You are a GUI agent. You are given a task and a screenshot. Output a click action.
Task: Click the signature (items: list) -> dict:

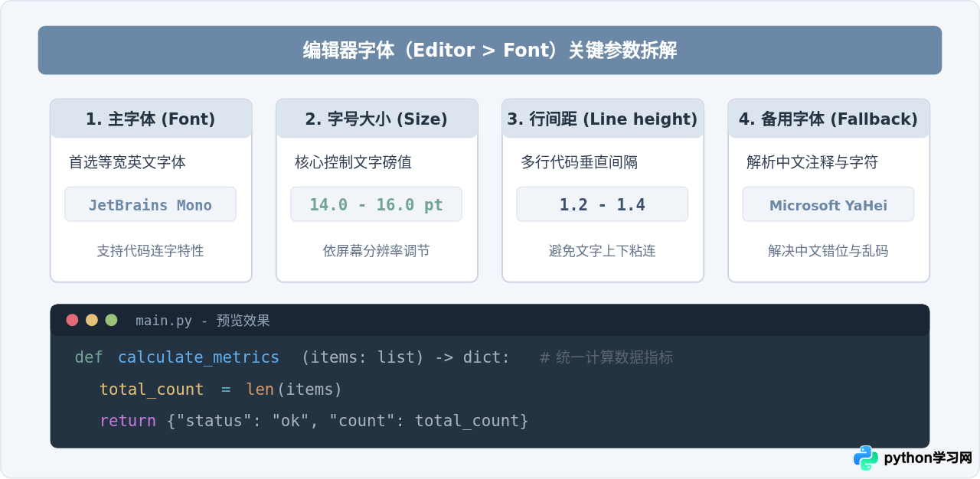click(406, 357)
